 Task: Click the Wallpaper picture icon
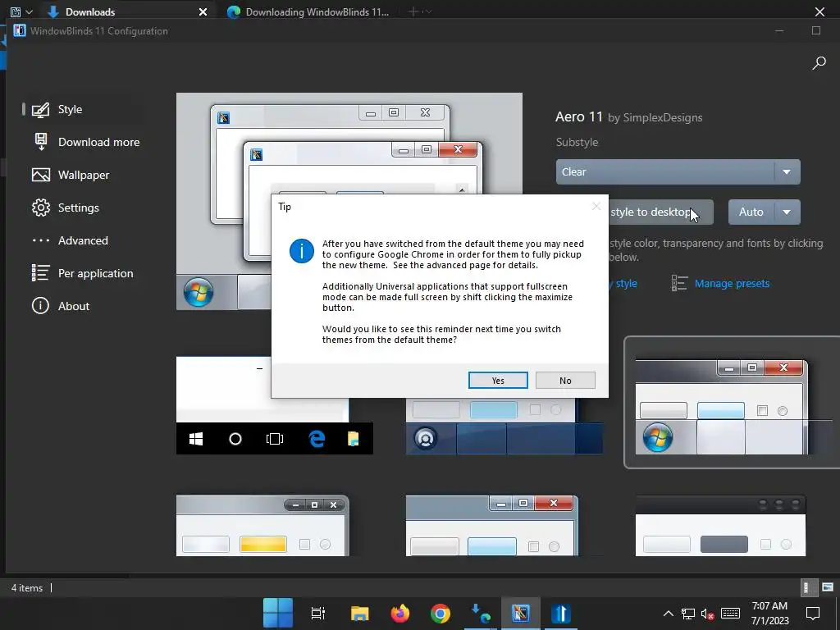tap(41, 175)
